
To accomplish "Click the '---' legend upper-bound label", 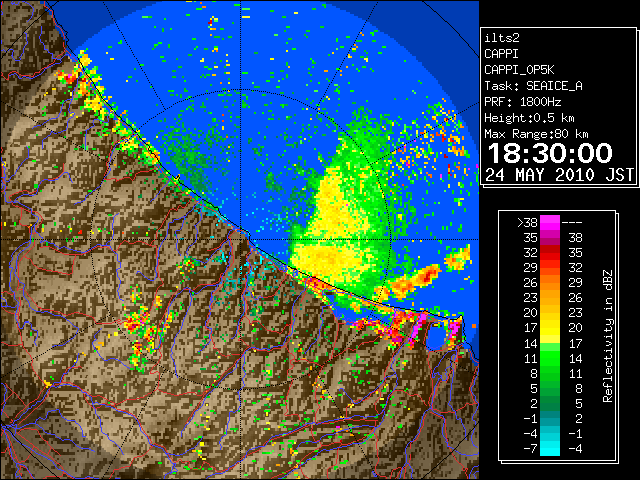I will [572, 223].
